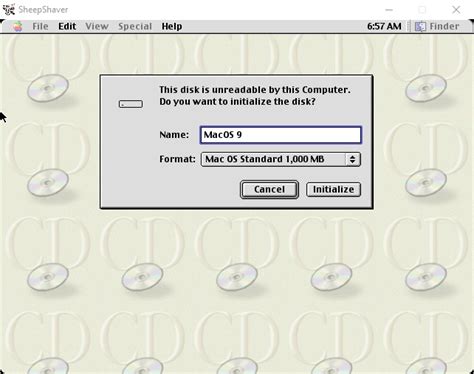The height and width of the screenshot is (374, 474).
Task: Open the View menu
Action: click(97, 26)
